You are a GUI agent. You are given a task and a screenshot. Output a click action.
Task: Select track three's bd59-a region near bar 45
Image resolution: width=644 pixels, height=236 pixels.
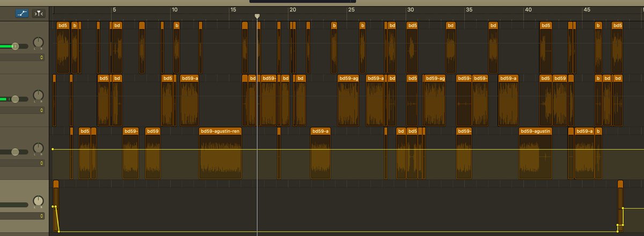coord(584,153)
